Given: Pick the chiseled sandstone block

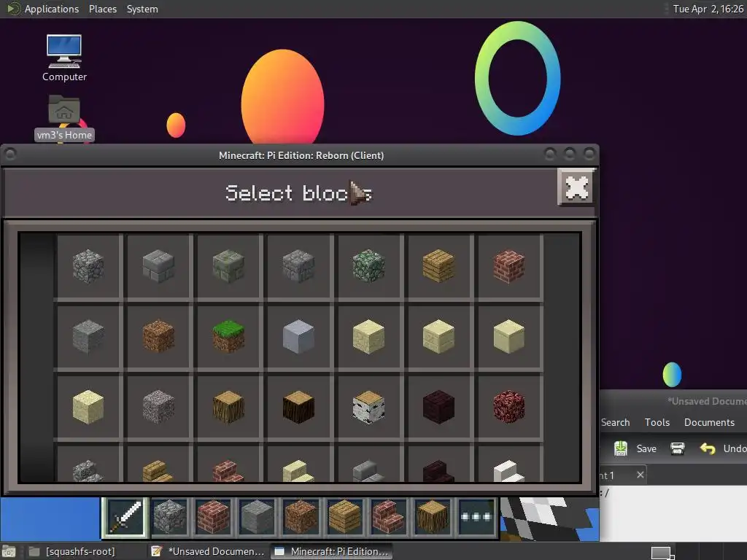Looking at the screenshot, I should coord(438,337).
